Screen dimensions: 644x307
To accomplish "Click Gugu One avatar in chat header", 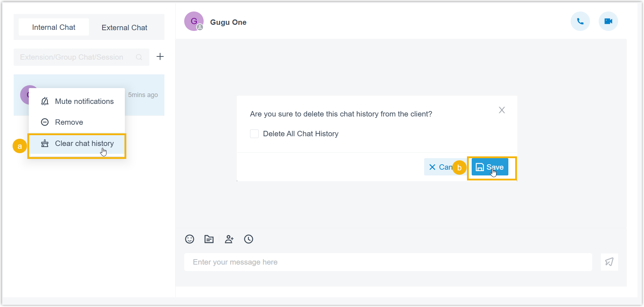I will [x=194, y=22].
